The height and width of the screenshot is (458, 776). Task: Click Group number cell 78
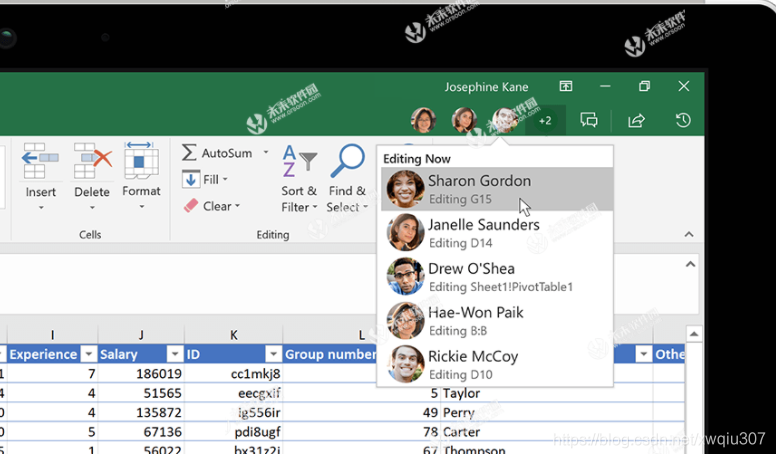click(x=361, y=432)
